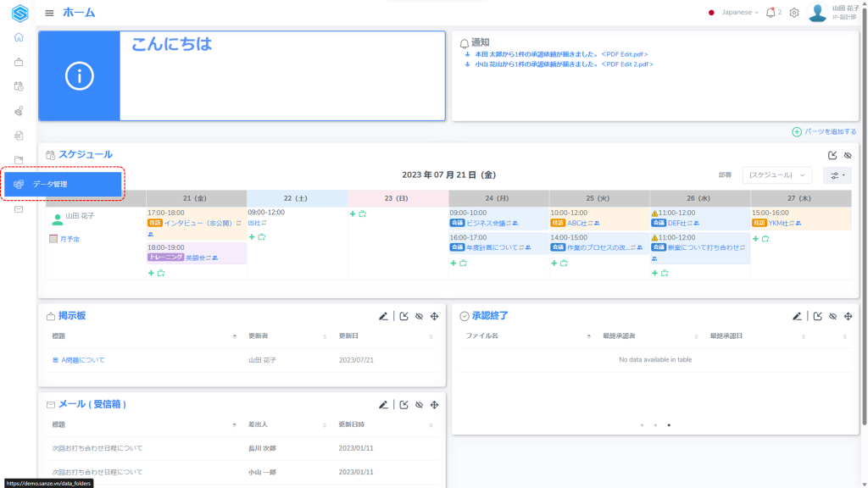Open the Japanese language dropdown
The width and height of the screenshot is (868, 488).
(x=735, y=13)
